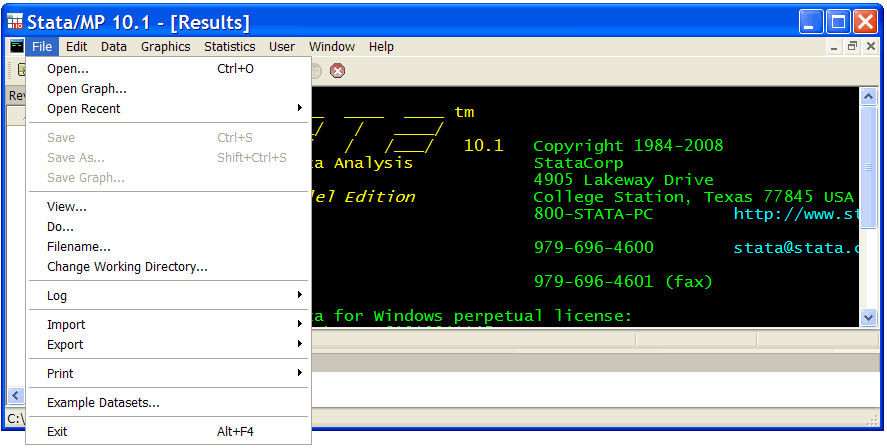887x448 pixels.
Task: Choose Example Datasets... in File menu
Action: click(103, 402)
